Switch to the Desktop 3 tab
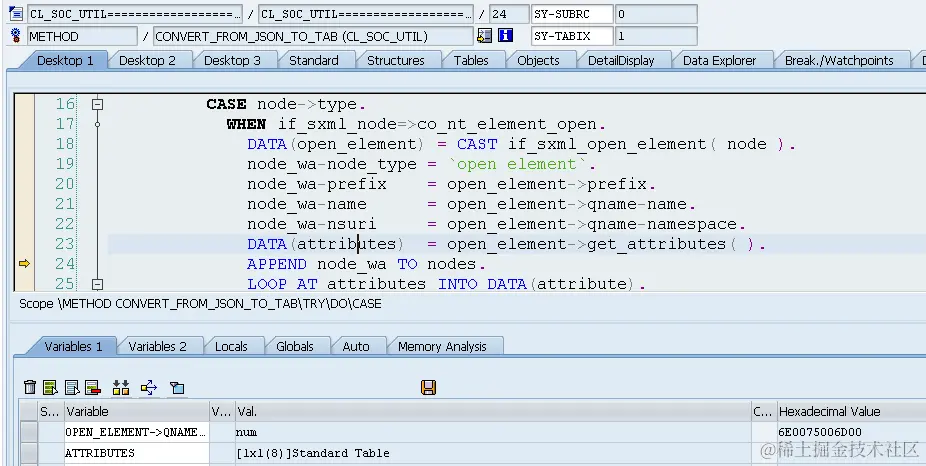926x466 pixels. 232,60
